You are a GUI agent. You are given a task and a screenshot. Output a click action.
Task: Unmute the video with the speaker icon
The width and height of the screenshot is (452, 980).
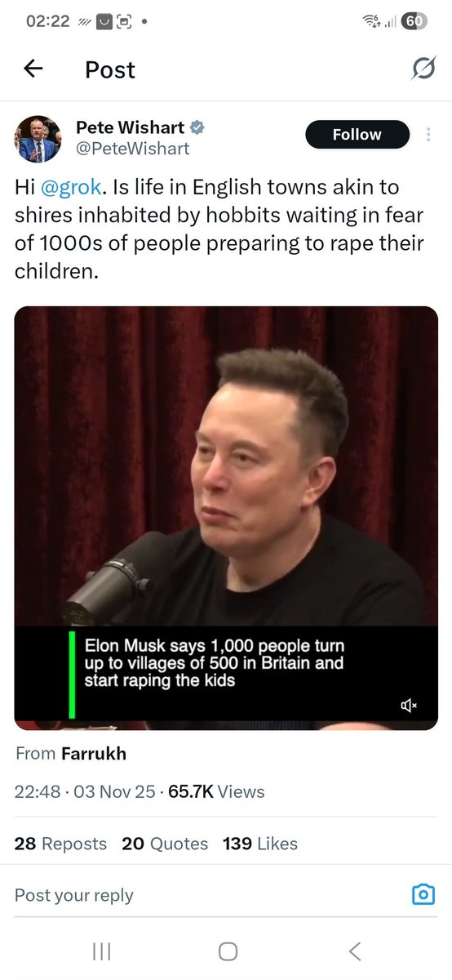pos(409,705)
